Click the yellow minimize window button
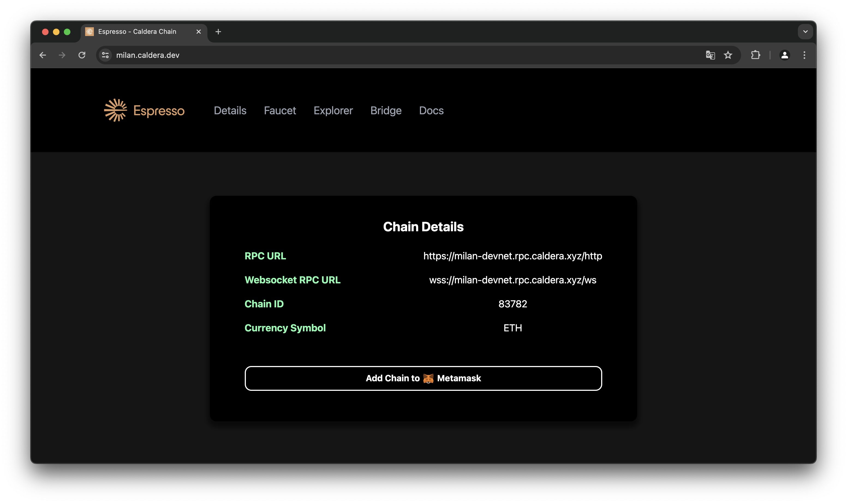The image size is (847, 504). pyautogui.click(x=56, y=32)
